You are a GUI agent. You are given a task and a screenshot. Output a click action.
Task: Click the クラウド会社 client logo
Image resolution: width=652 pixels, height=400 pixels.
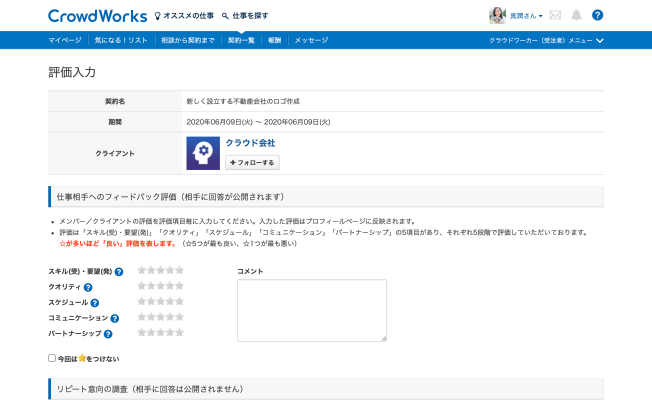[203, 153]
